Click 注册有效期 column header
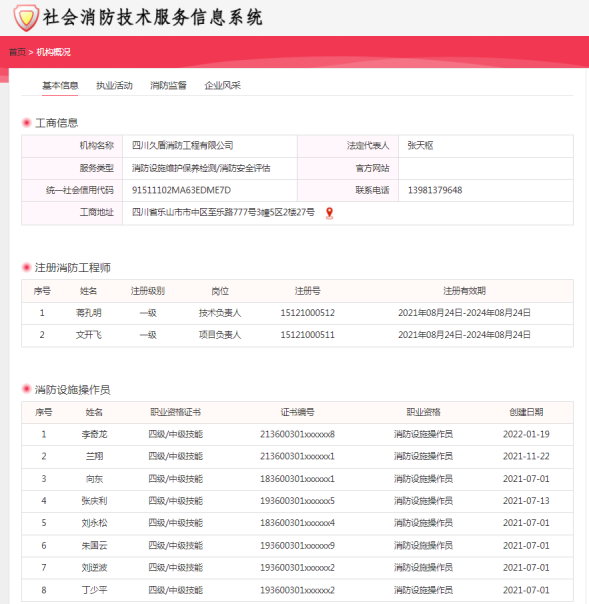This screenshot has width=589, height=604. pos(464,291)
